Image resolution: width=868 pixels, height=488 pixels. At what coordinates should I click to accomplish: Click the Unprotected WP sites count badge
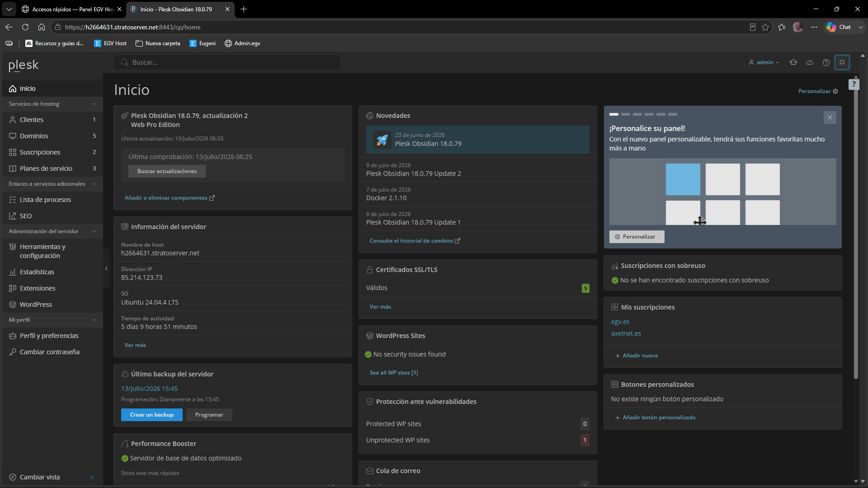pyautogui.click(x=585, y=440)
